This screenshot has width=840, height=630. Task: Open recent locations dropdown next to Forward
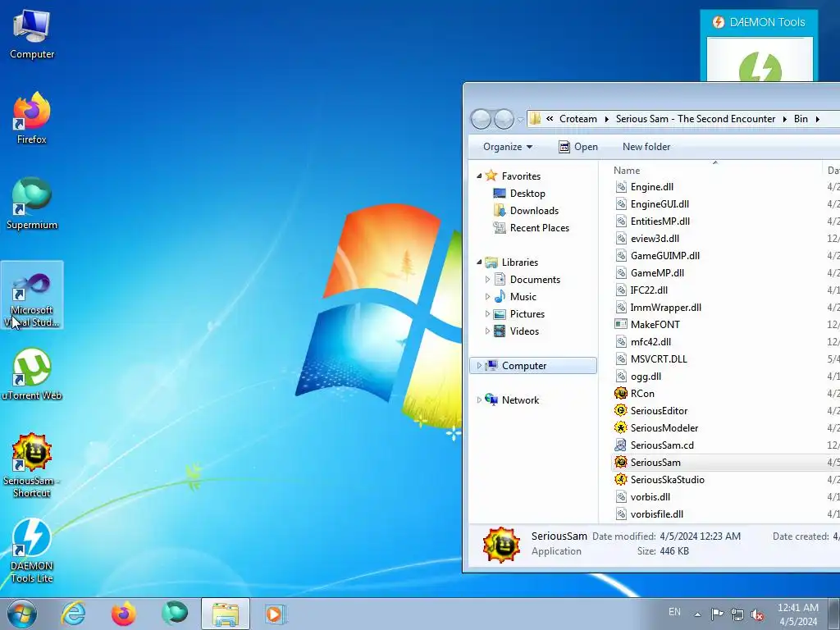[520, 120]
